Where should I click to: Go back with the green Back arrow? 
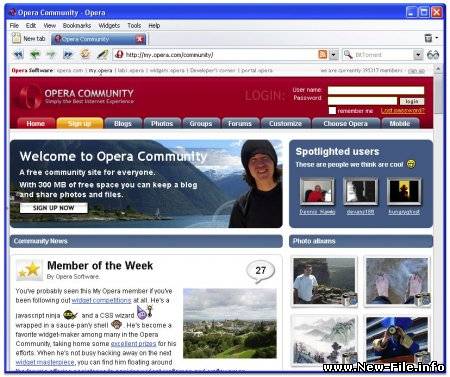pyautogui.click(x=35, y=54)
